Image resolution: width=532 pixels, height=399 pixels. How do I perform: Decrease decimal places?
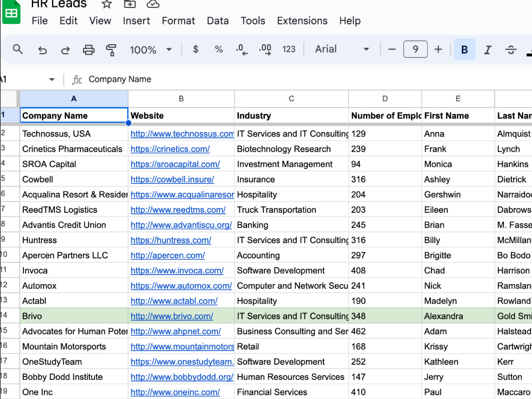(242, 49)
